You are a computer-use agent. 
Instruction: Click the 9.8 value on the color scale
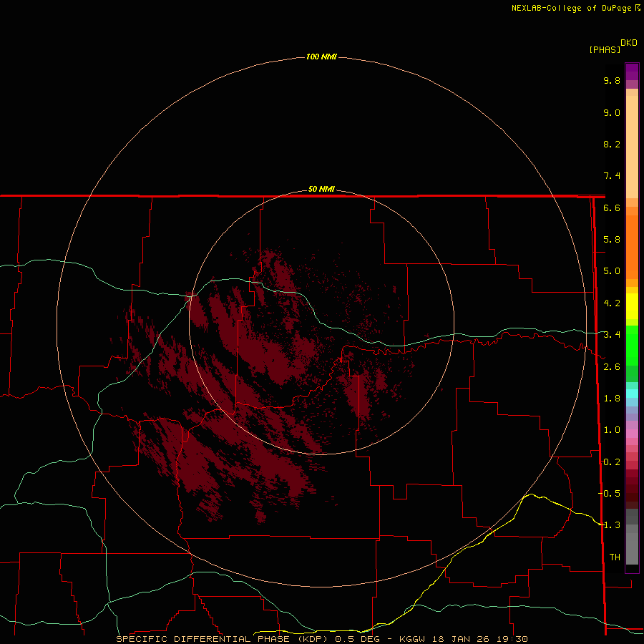(x=612, y=80)
